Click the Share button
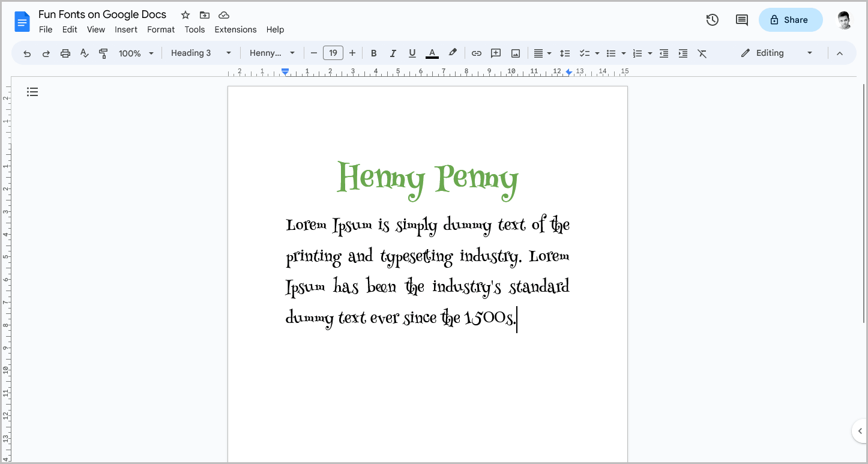 pyautogui.click(x=791, y=20)
